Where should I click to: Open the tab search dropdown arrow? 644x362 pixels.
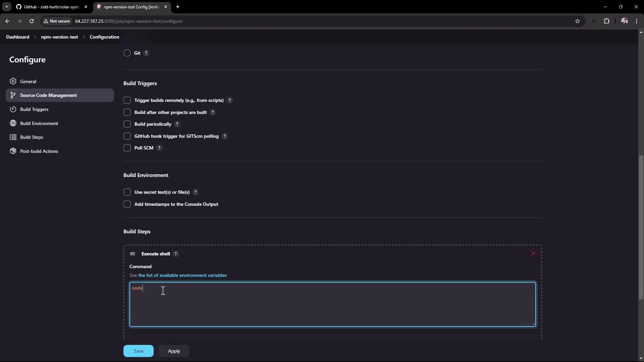tap(6, 7)
